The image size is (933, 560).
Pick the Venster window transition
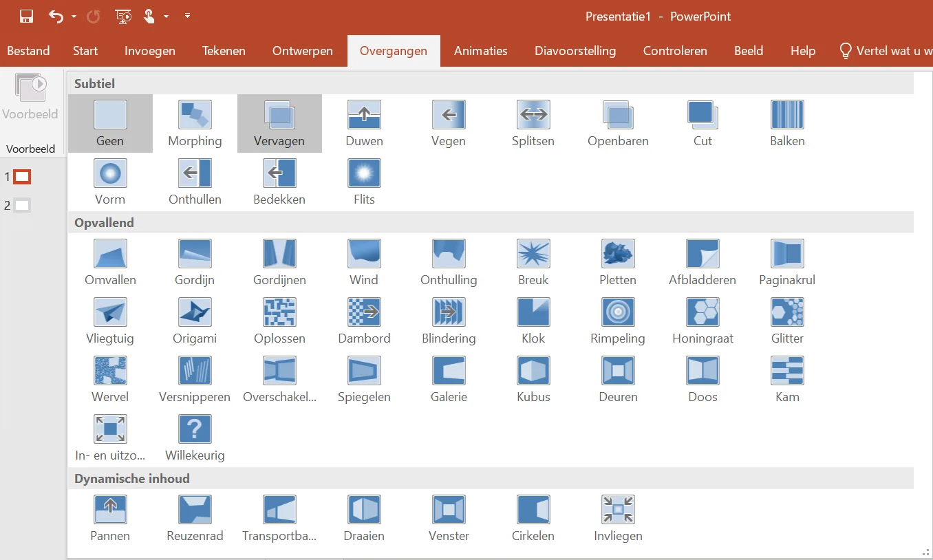pyautogui.click(x=449, y=518)
